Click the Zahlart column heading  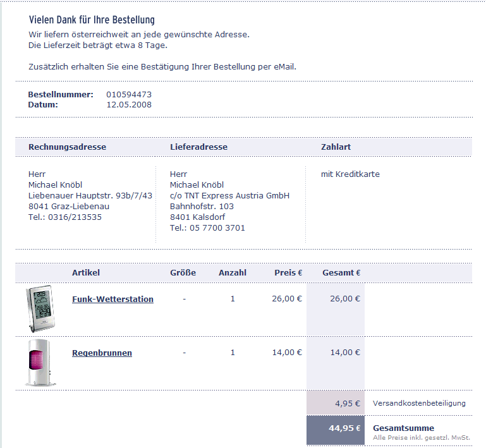(x=336, y=147)
